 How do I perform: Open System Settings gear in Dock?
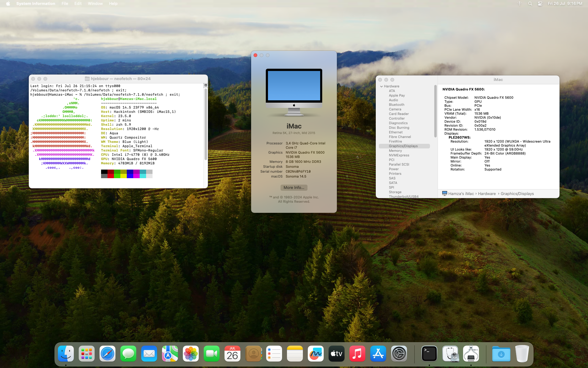coord(399,354)
